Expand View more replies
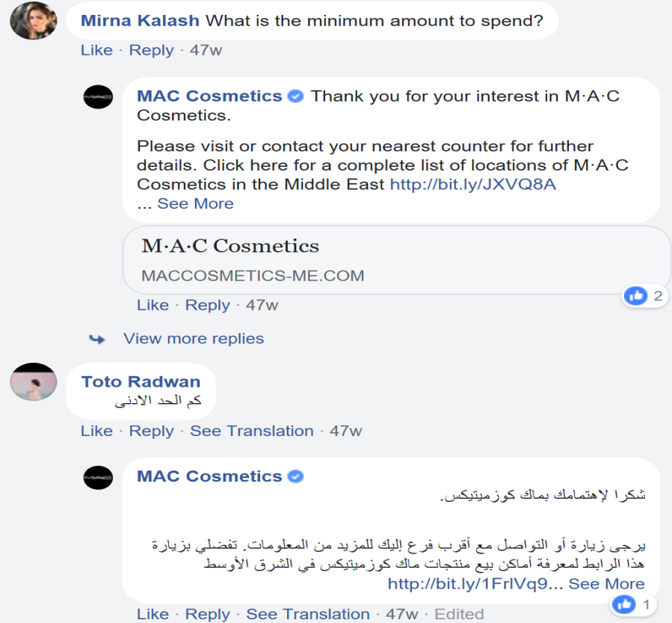Screen dimensions: 672x623 [x=194, y=339]
